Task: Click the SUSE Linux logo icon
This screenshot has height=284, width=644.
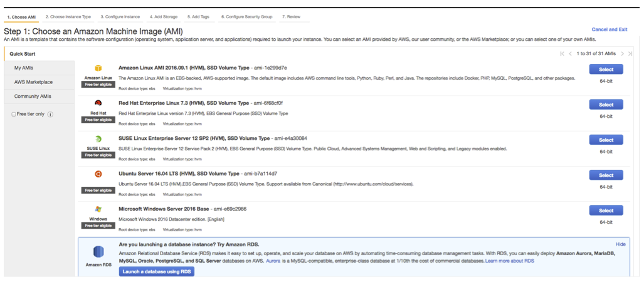Action: point(98,139)
